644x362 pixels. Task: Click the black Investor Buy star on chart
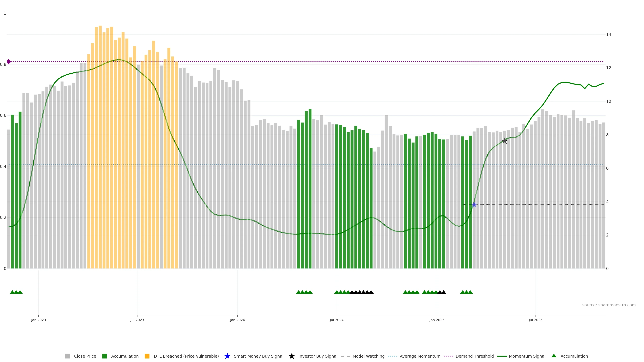click(504, 141)
